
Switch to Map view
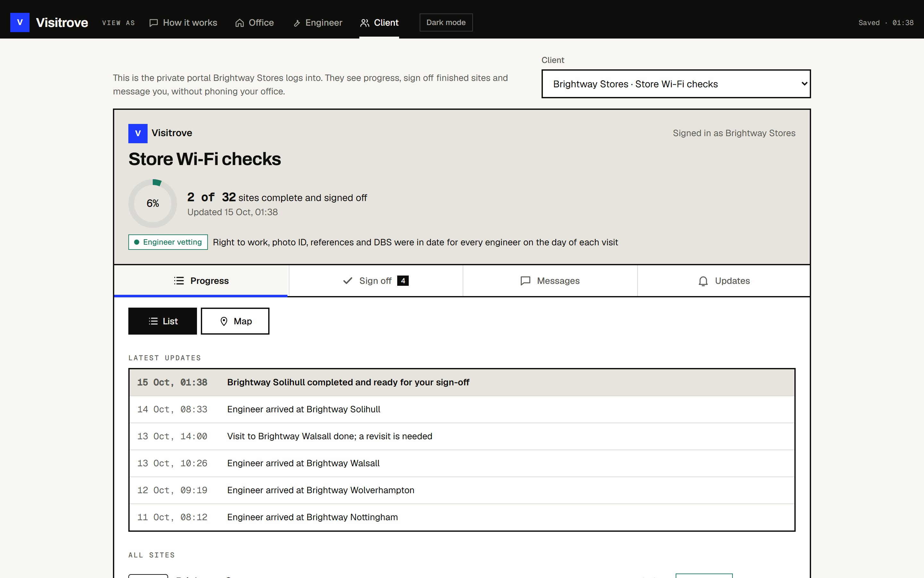point(235,321)
